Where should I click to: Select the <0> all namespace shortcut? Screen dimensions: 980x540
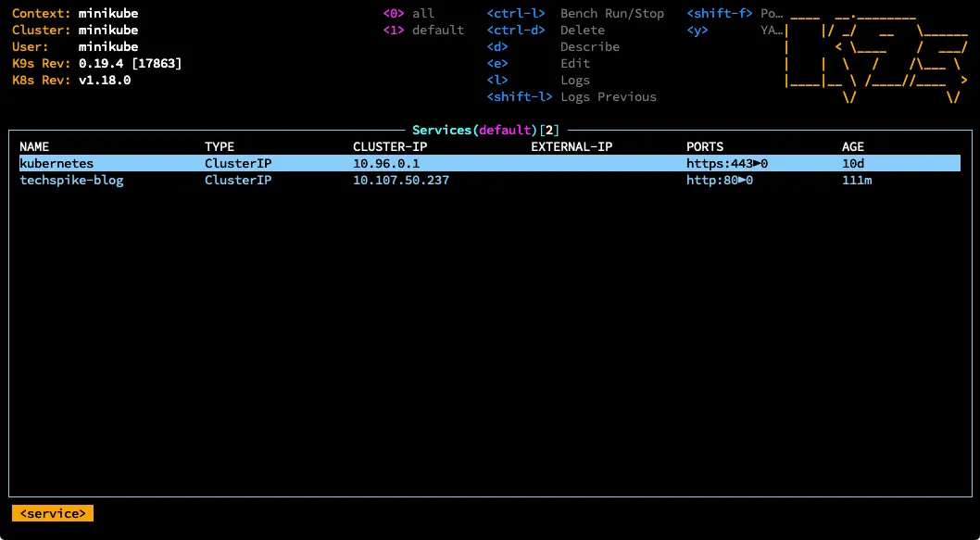click(x=408, y=13)
